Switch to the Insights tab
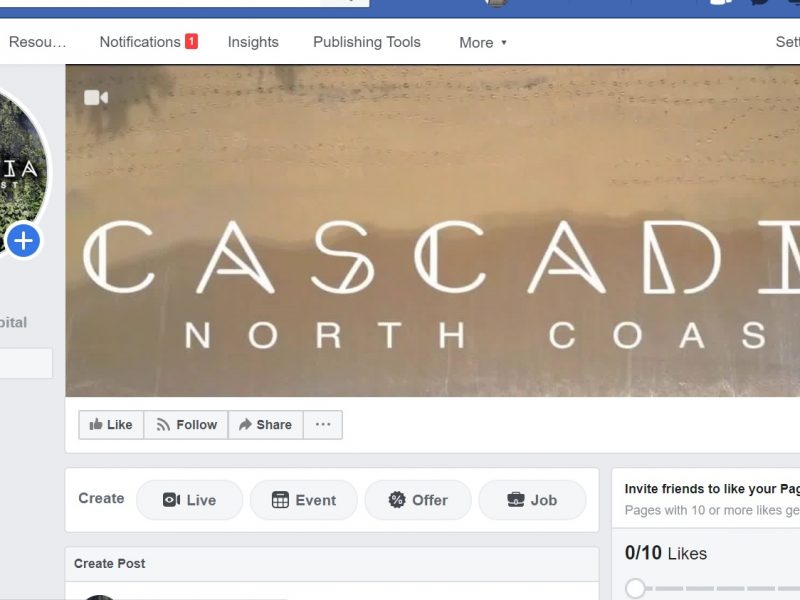The width and height of the screenshot is (800, 600). coord(253,42)
